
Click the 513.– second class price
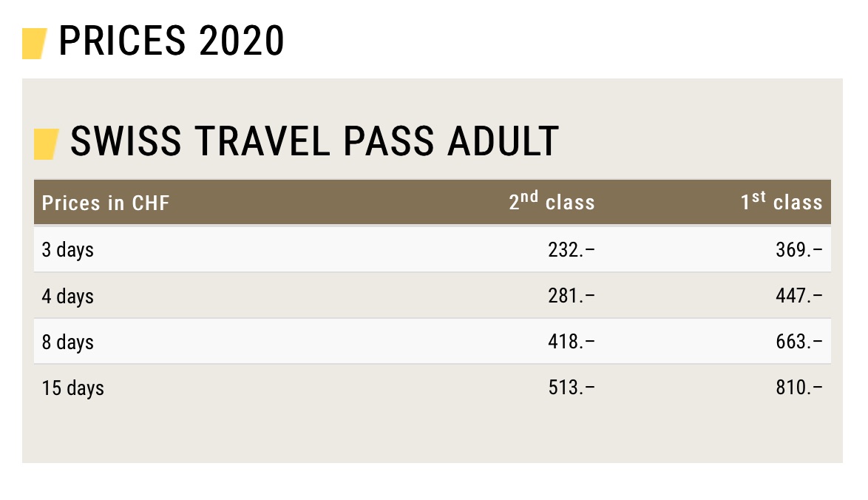tap(571, 388)
